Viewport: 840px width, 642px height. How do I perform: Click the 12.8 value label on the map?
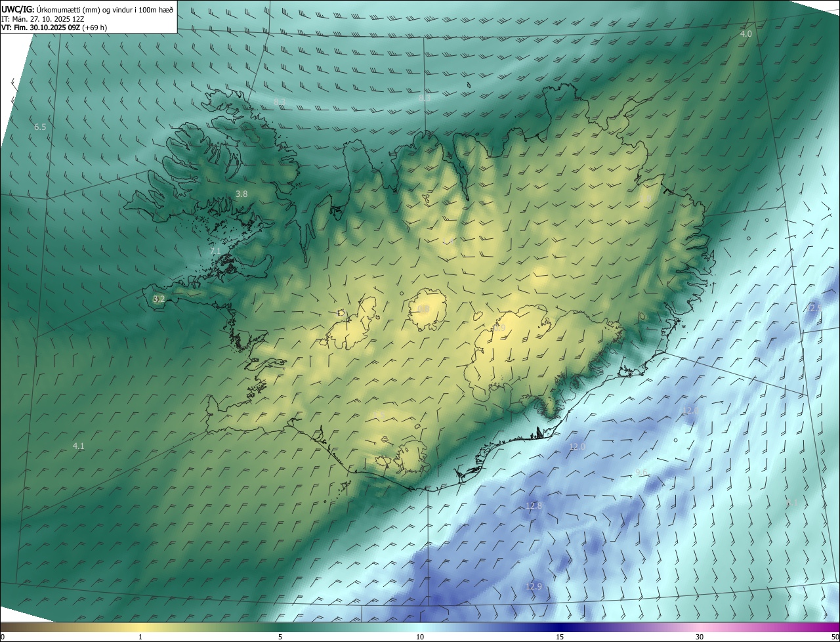[x=534, y=505]
